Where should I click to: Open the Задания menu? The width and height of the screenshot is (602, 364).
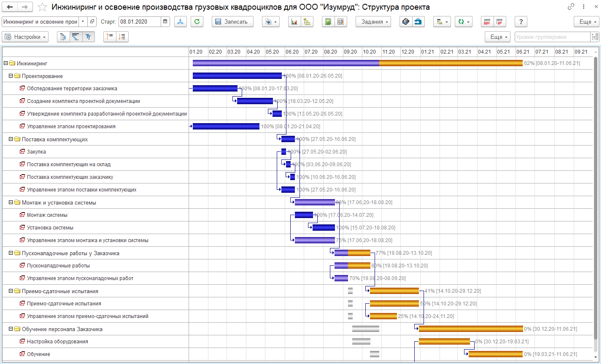coord(373,22)
